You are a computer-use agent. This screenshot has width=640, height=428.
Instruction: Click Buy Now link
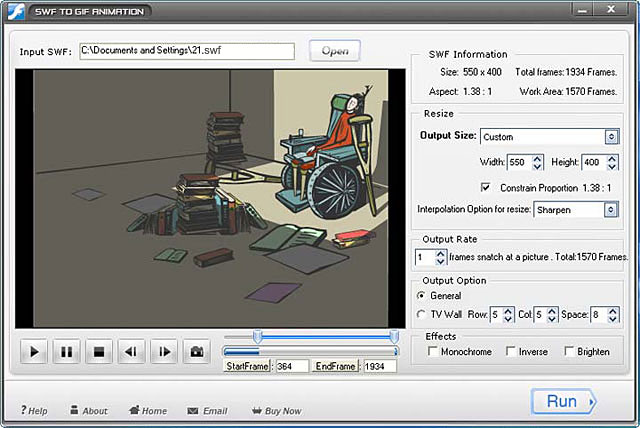point(277,410)
